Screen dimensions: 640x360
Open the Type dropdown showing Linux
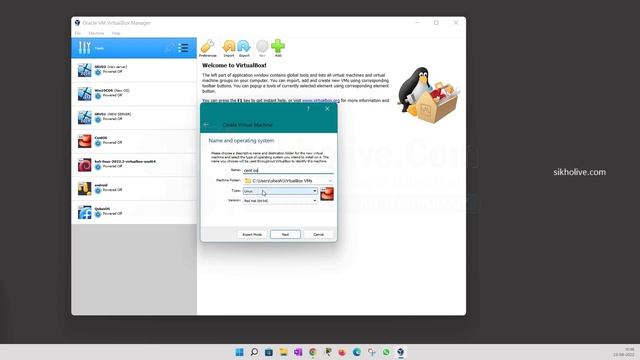[280, 191]
